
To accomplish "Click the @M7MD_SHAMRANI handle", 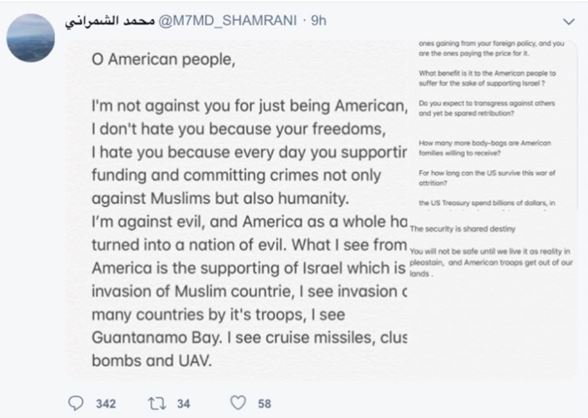I will coord(228,21).
